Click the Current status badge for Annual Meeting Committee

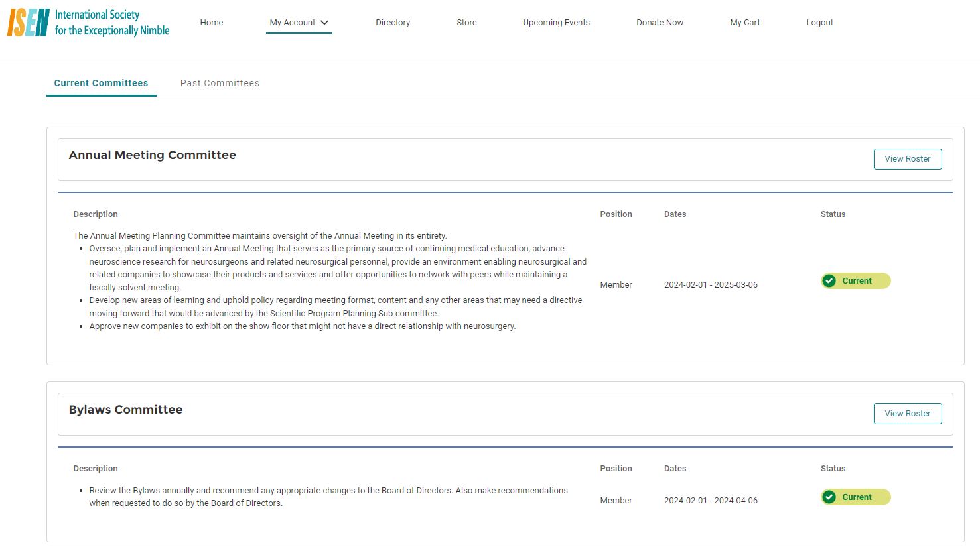pyautogui.click(x=857, y=281)
